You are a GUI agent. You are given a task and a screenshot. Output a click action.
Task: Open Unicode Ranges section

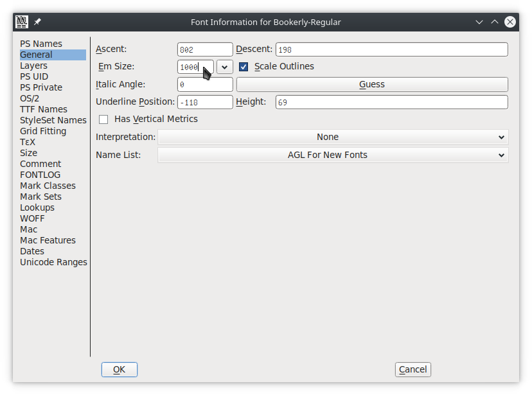(53, 262)
